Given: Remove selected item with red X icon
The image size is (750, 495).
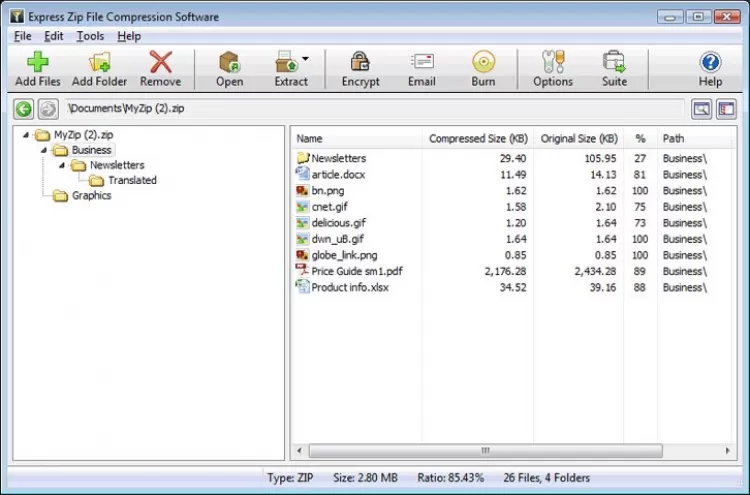Looking at the screenshot, I should pos(161,62).
